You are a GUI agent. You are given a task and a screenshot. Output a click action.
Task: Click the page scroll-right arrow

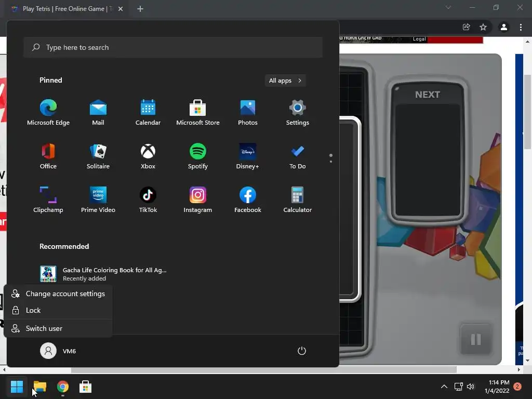click(x=519, y=369)
